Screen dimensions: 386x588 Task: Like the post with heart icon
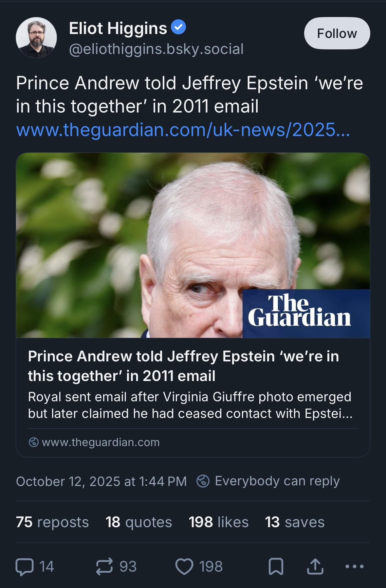pos(184,567)
